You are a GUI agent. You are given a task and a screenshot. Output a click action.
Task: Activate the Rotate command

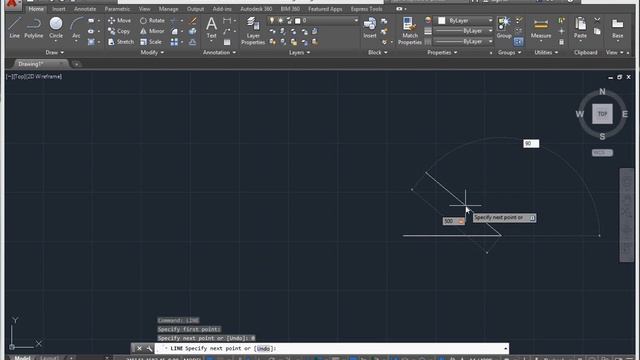click(x=152, y=20)
